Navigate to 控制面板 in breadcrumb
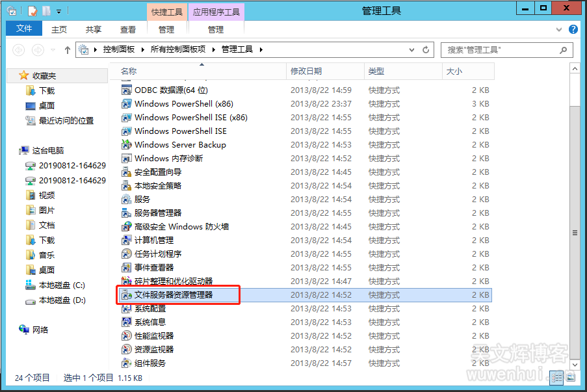Image resolution: width=587 pixels, height=392 pixels. click(119, 49)
